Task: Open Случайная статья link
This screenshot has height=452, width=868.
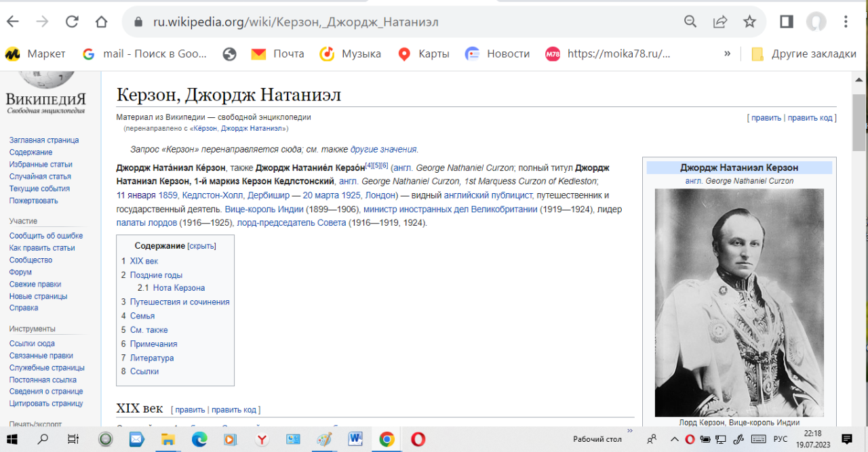Action: [41, 176]
